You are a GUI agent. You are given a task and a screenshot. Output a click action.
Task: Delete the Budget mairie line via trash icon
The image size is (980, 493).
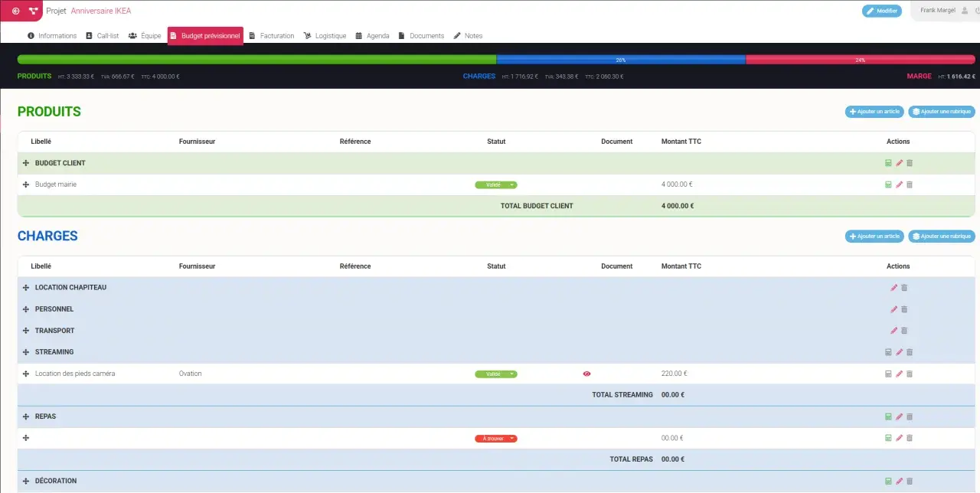click(x=910, y=184)
